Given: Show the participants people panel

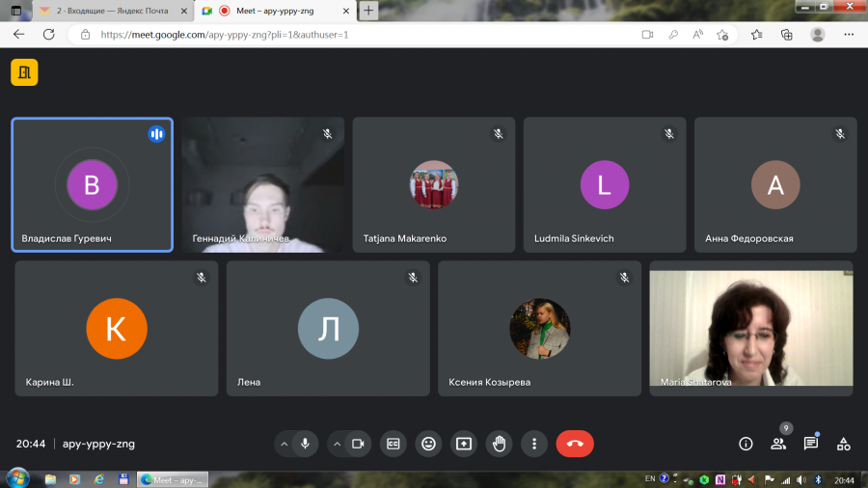Looking at the screenshot, I should click(778, 444).
